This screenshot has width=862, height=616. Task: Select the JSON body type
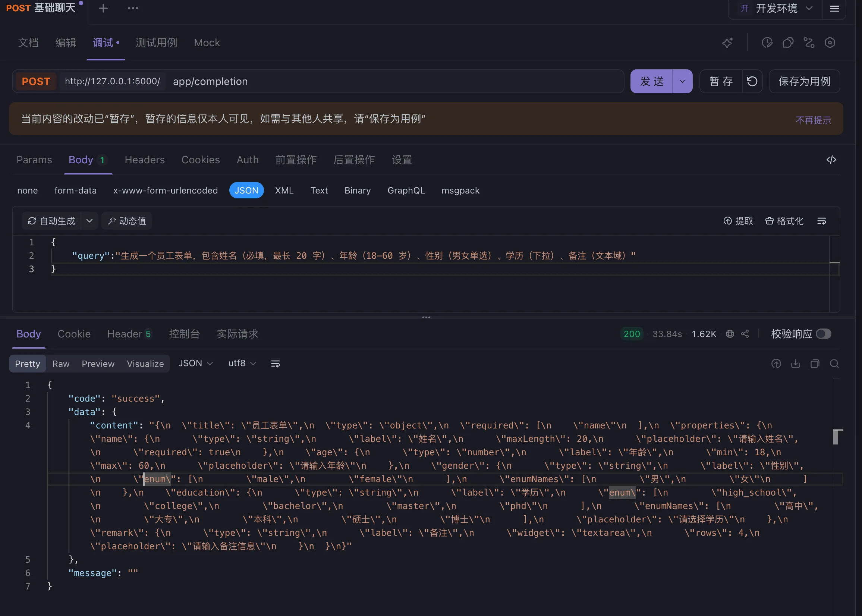click(x=246, y=191)
